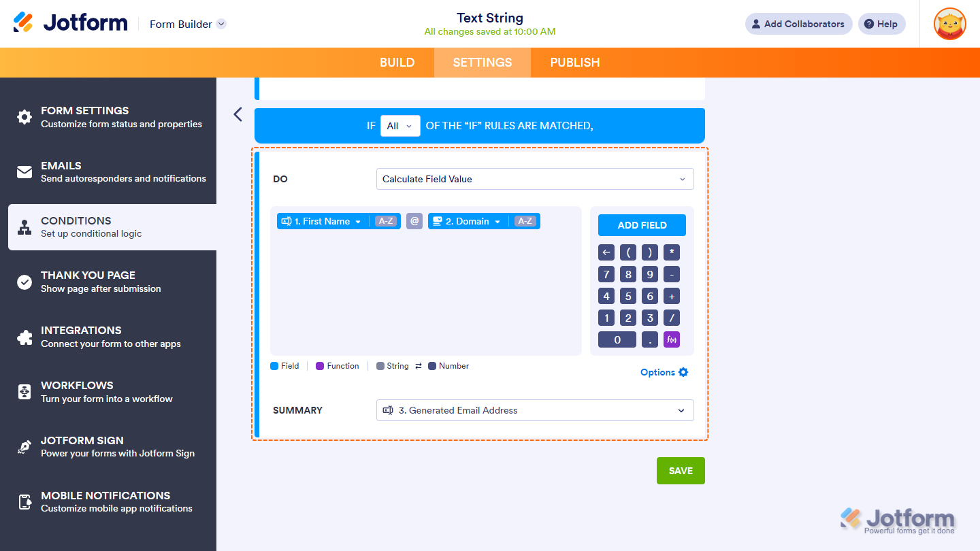The image size is (980, 551).
Task: Insert the @ symbol into the formula
Action: 414,220
